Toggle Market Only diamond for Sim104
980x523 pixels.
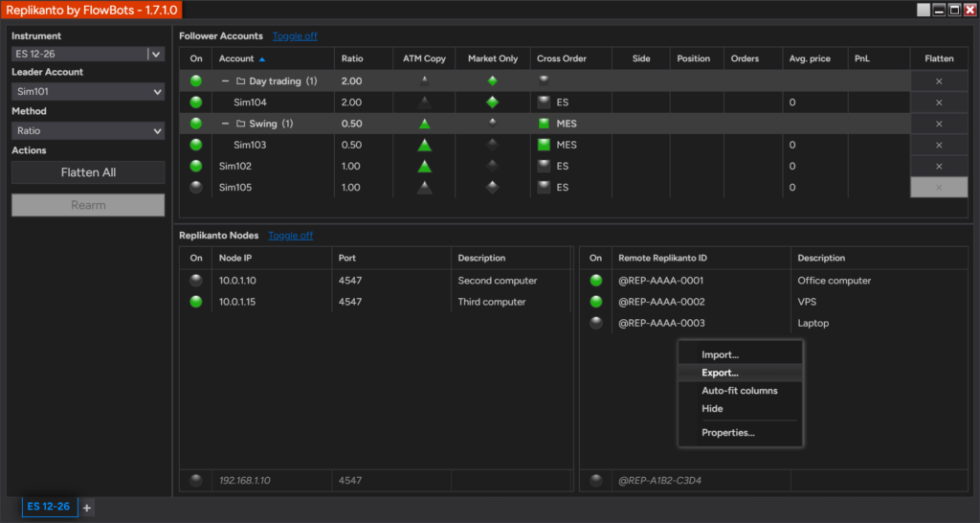click(x=493, y=102)
